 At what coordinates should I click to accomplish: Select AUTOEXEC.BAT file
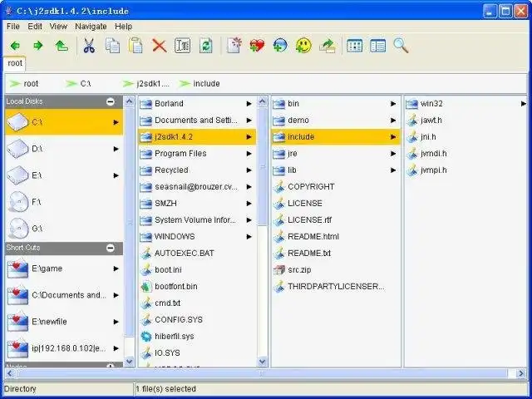click(x=197, y=253)
